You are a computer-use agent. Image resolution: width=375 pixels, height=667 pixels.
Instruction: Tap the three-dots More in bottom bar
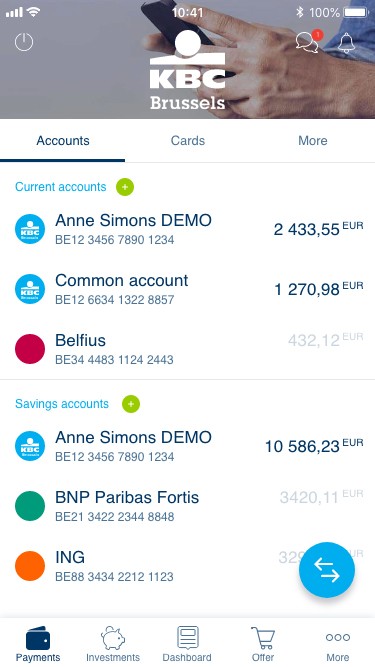click(x=338, y=643)
